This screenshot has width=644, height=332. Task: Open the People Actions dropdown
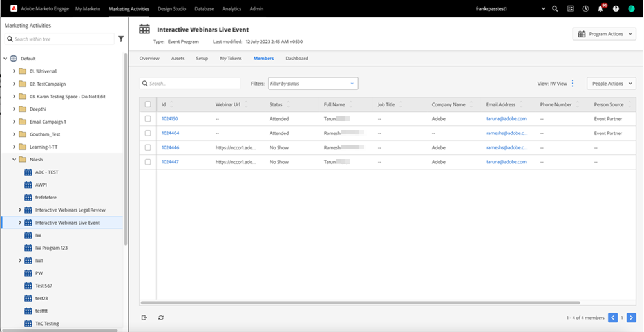[611, 83]
